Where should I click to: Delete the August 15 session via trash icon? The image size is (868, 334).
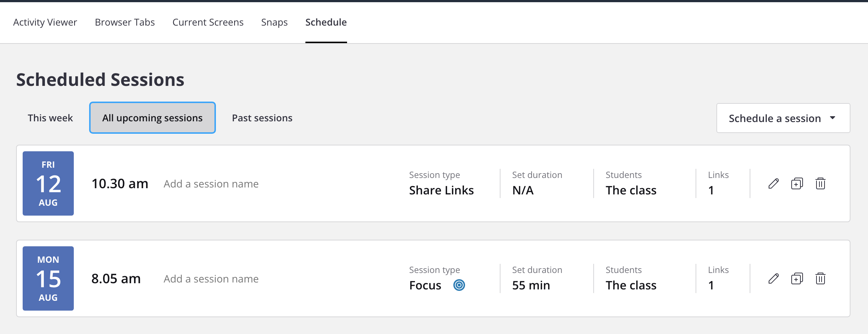pyautogui.click(x=820, y=278)
